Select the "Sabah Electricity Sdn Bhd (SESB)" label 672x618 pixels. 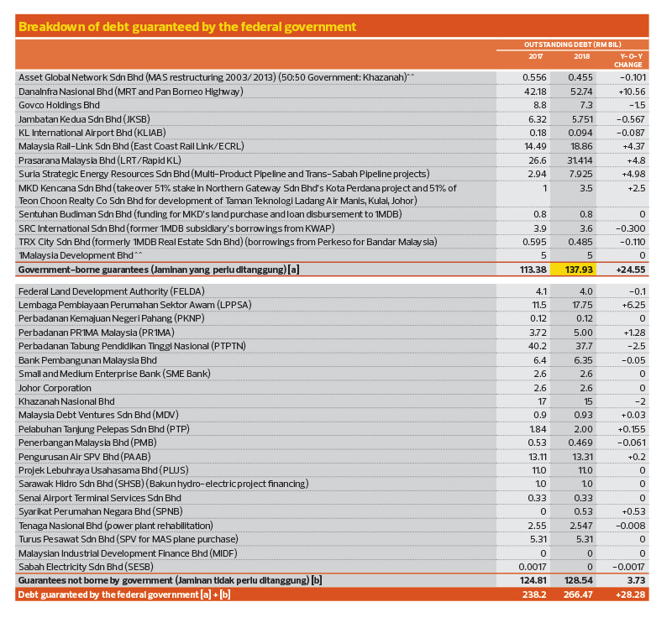pyautogui.click(x=86, y=567)
